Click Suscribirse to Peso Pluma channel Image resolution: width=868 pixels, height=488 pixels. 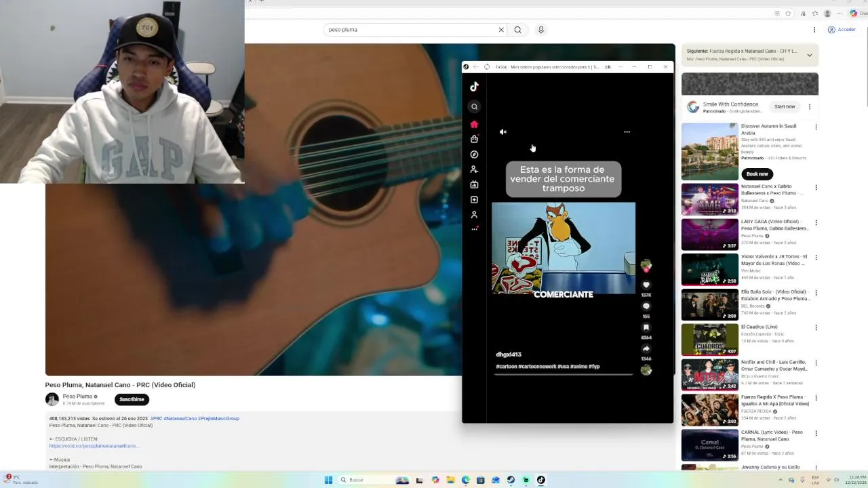132,399
